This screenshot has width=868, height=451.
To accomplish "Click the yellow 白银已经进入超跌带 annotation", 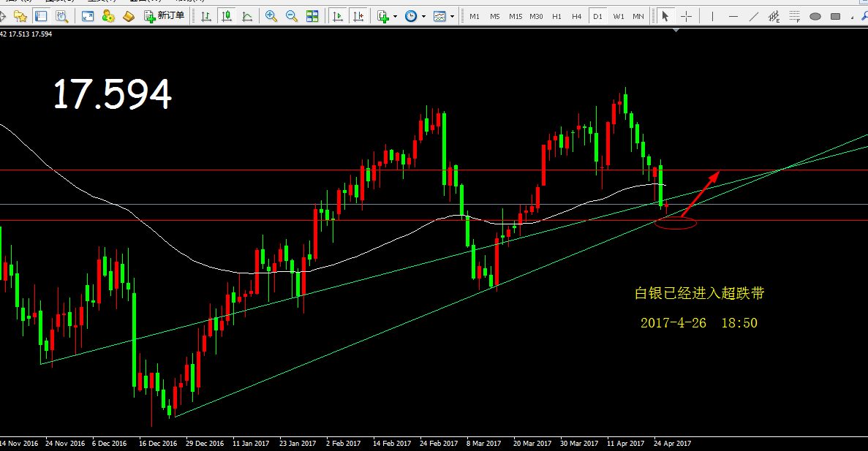I will [699, 293].
